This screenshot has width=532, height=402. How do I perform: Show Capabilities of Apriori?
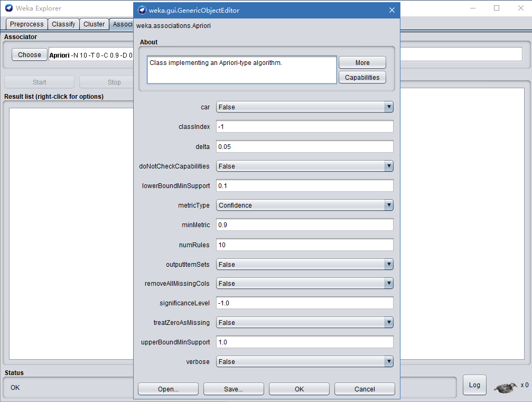[362, 78]
